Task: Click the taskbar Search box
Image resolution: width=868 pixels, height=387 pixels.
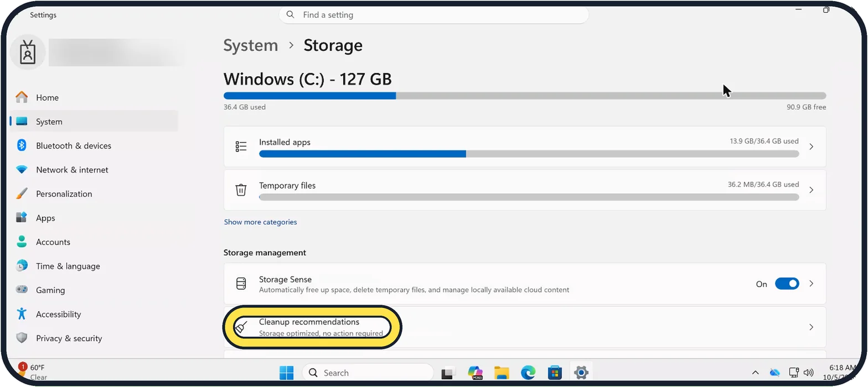Action: click(x=368, y=373)
